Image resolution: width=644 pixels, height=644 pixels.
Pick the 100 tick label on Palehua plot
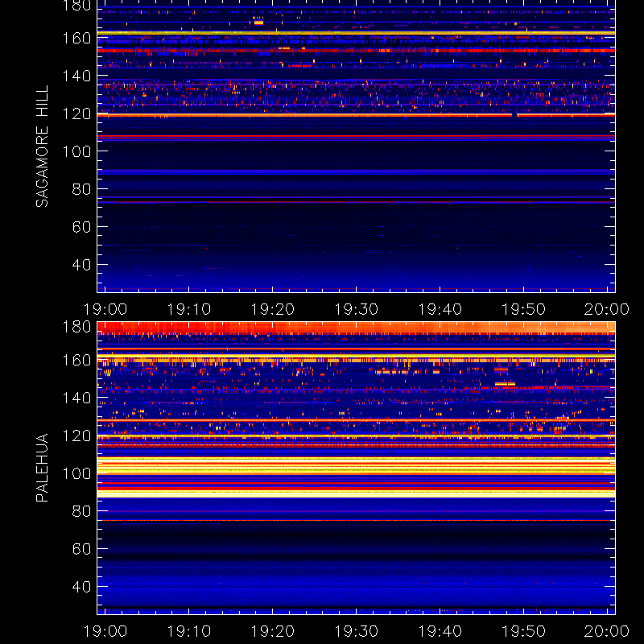pyautogui.click(x=76, y=473)
